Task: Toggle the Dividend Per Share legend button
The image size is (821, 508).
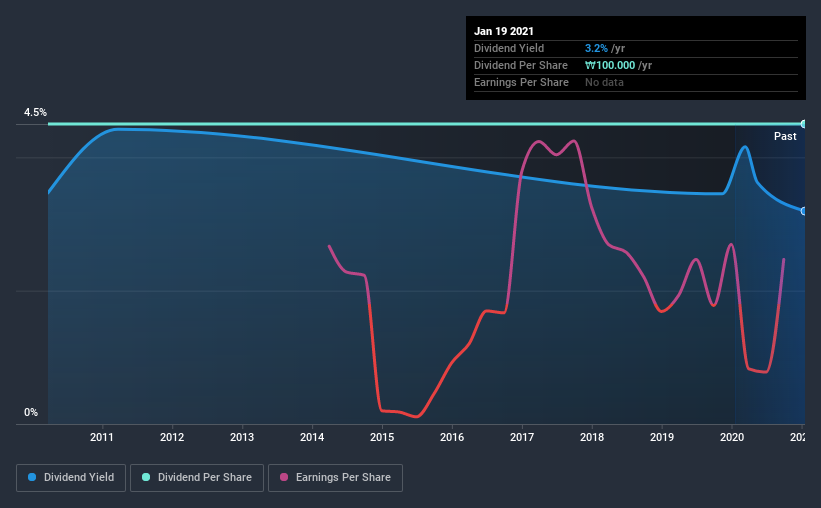Action: coord(197,478)
